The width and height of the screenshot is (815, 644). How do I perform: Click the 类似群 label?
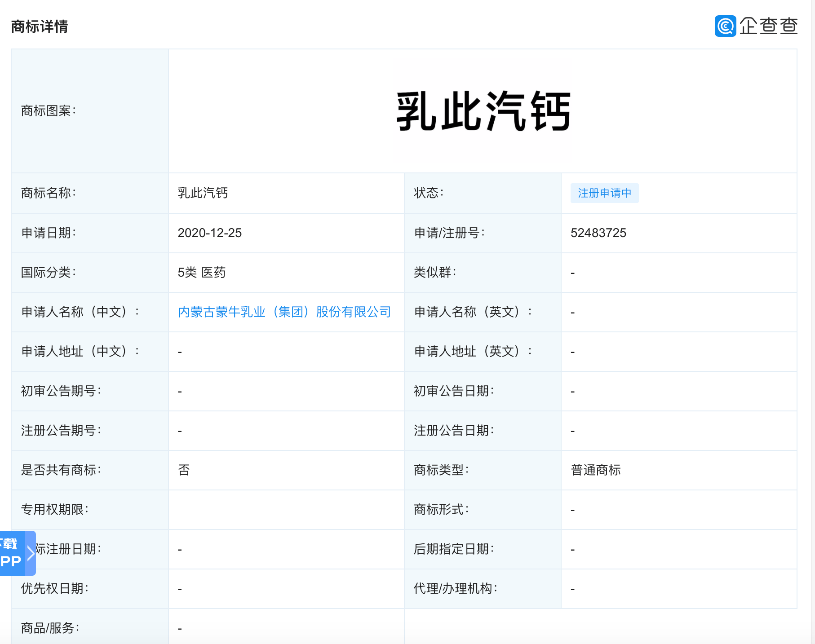pos(435,272)
